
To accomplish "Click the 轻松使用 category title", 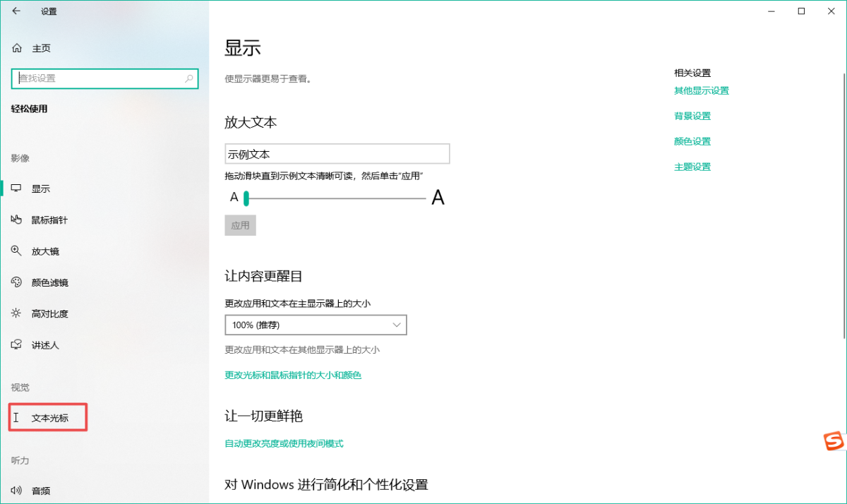I will click(x=30, y=109).
